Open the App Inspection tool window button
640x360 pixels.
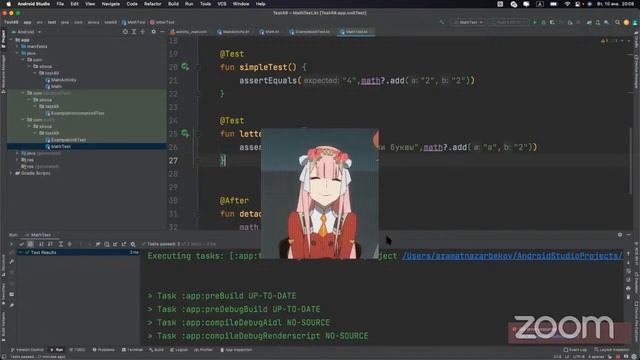click(236, 350)
